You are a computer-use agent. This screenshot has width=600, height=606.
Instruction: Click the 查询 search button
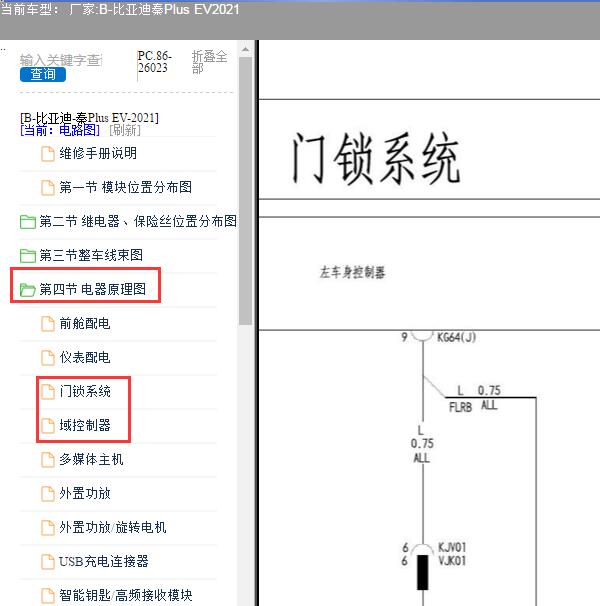(x=43, y=74)
